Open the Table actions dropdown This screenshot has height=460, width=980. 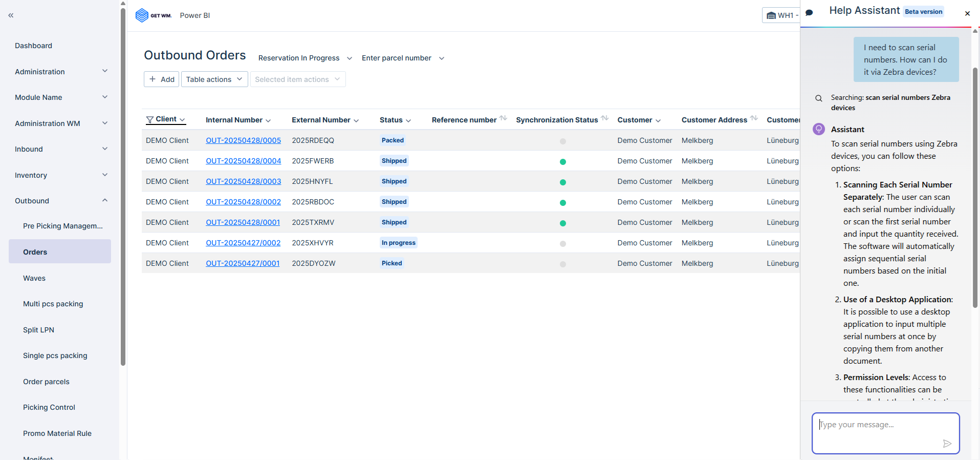[x=214, y=79]
